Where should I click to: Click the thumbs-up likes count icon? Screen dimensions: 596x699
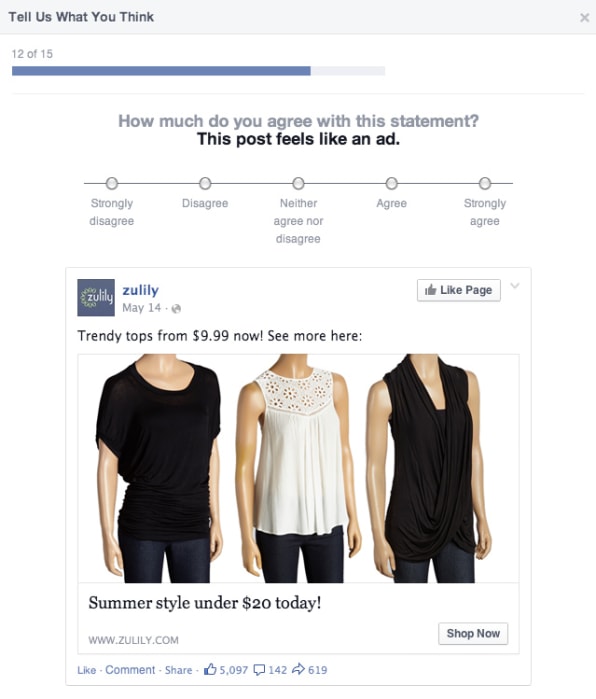tap(210, 669)
